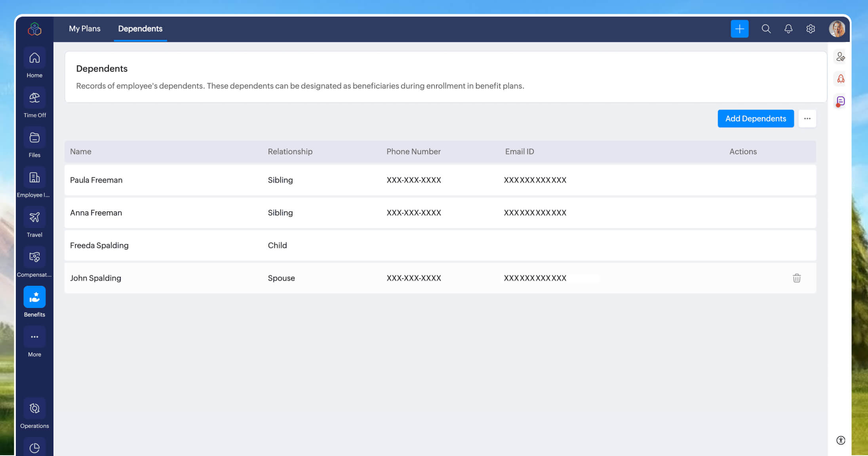This screenshot has height=456, width=868.
Task: Show more modules via More icon
Action: [34, 337]
